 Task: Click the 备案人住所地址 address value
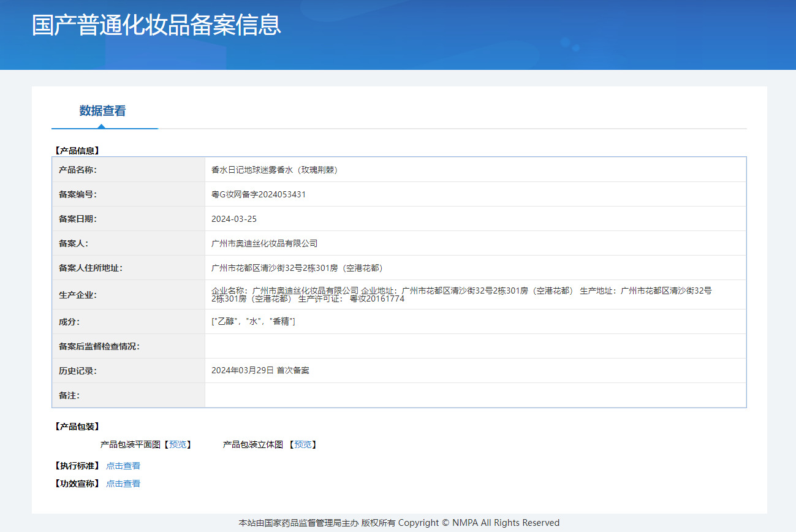click(x=297, y=268)
